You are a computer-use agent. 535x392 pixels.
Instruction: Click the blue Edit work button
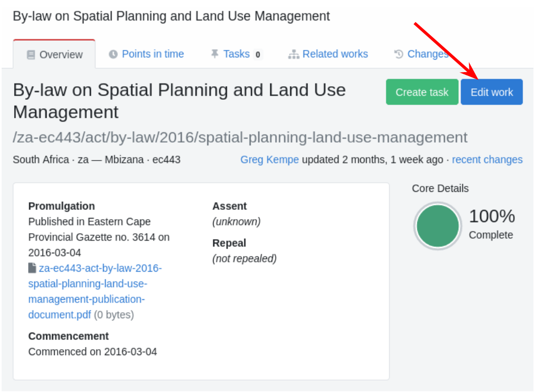coord(492,92)
